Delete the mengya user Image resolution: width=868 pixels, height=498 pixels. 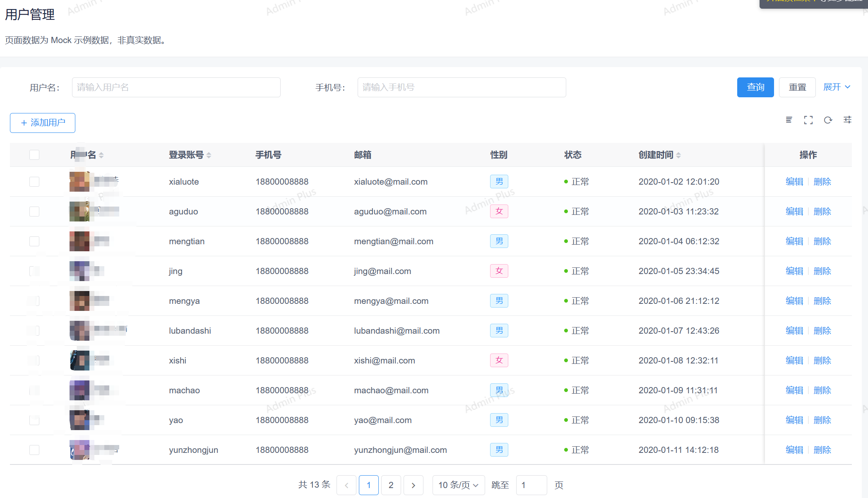pyautogui.click(x=822, y=301)
